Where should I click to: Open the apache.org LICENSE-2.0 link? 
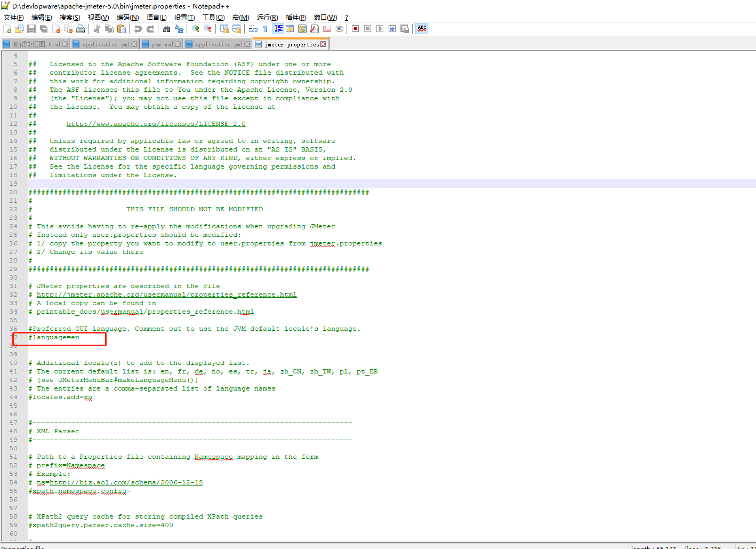[x=156, y=124]
